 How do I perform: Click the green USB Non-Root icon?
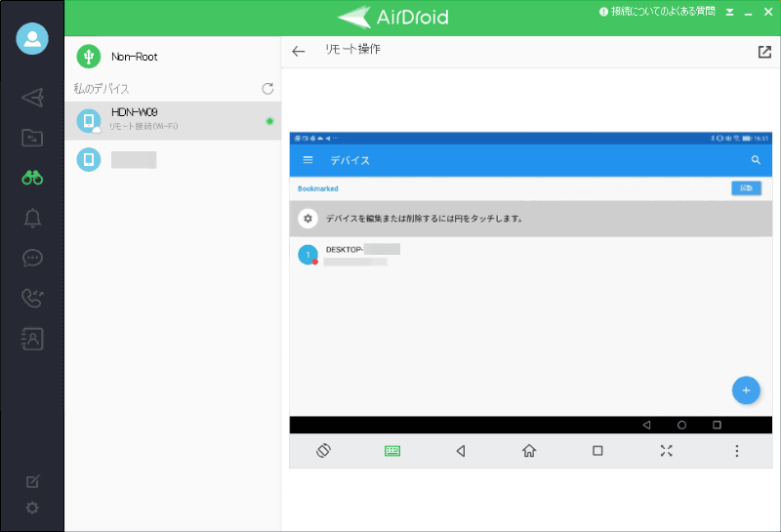[x=89, y=57]
